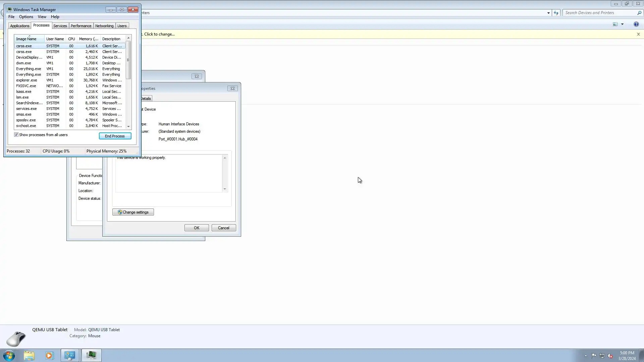Switch to the Performance tab
644x362 pixels.
(x=81, y=26)
